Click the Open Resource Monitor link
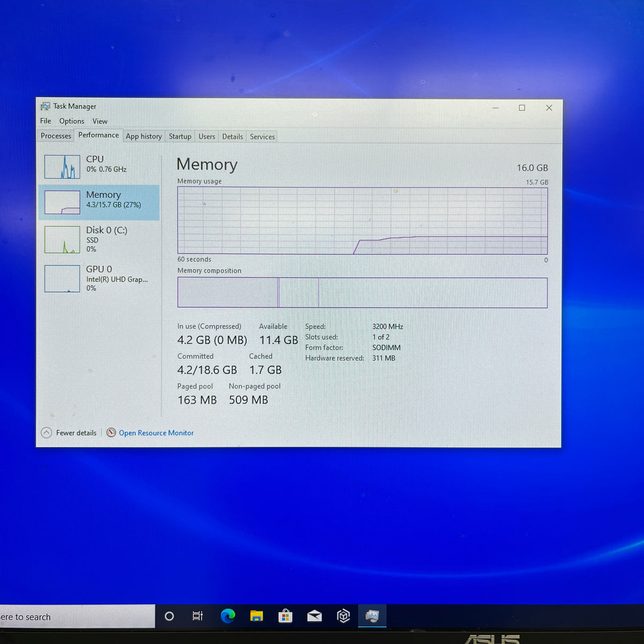Screen dimensions: 644x644 click(x=156, y=433)
